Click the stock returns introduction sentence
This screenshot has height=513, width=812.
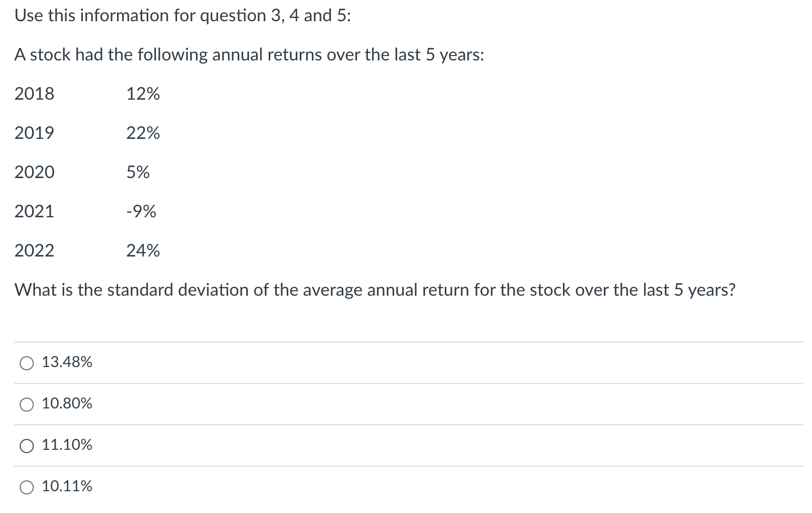click(x=250, y=54)
